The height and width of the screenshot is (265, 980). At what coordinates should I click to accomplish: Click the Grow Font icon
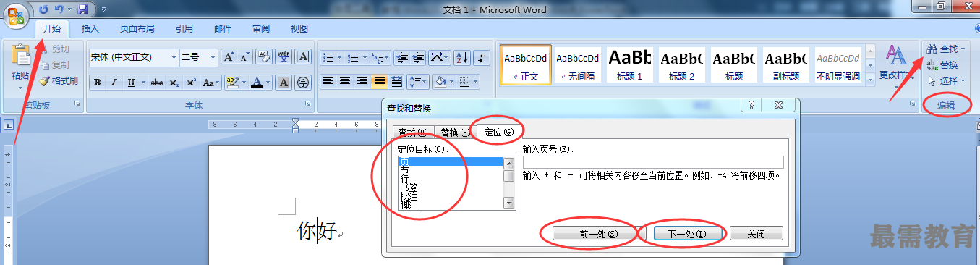[228, 57]
